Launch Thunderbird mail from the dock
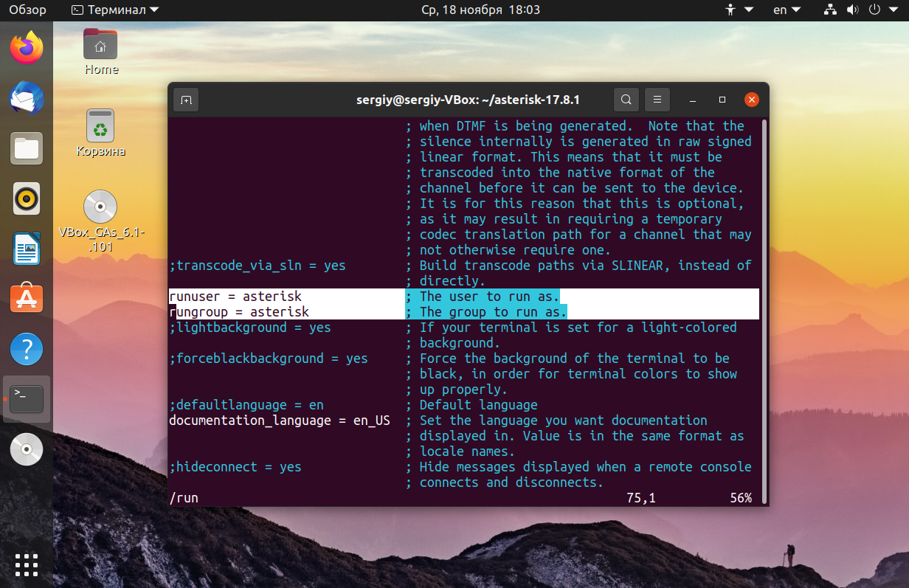909x588 pixels. tap(27, 98)
